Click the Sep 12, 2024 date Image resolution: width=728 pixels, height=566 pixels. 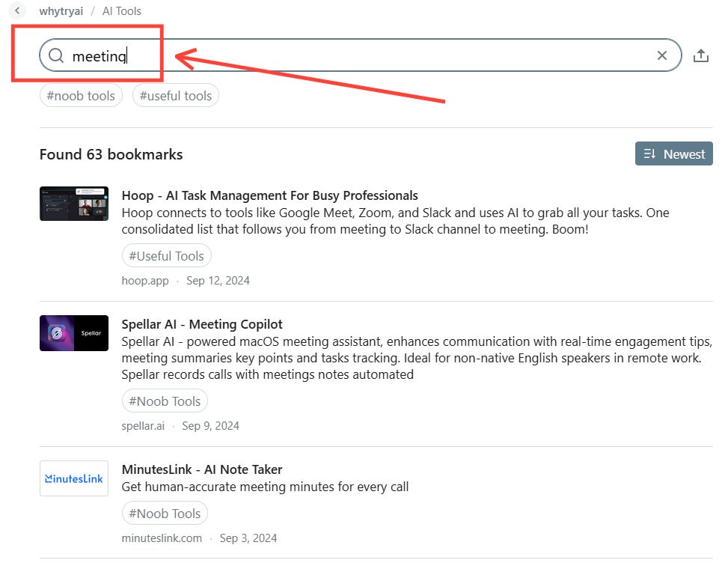pyautogui.click(x=218, y=281)
